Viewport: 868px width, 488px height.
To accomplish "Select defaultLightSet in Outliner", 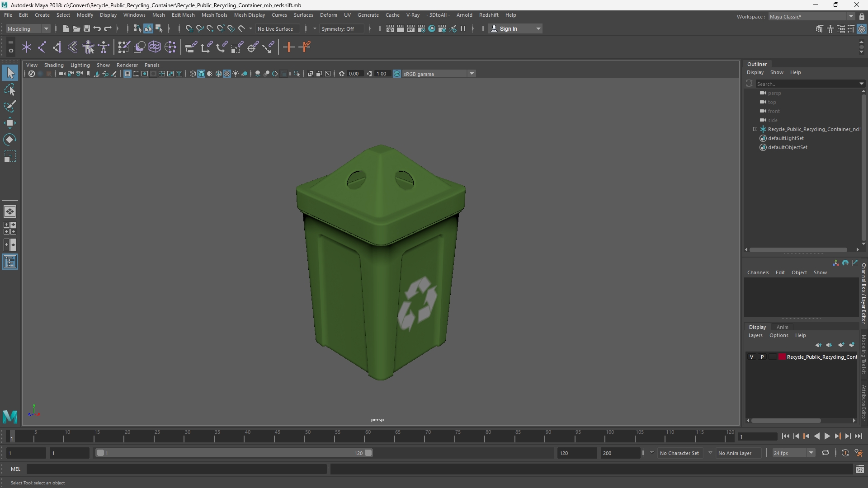I will (x=786, y=138).
